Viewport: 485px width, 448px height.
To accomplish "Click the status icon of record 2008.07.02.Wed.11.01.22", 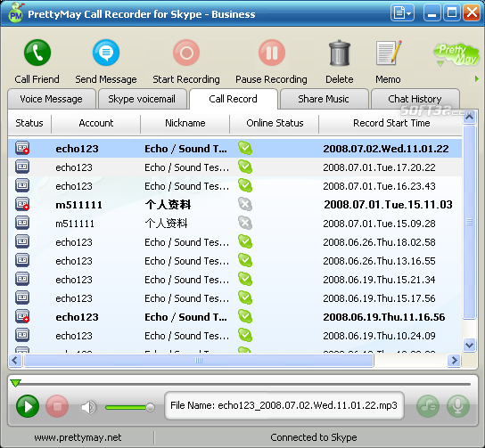I will [22, 148].
